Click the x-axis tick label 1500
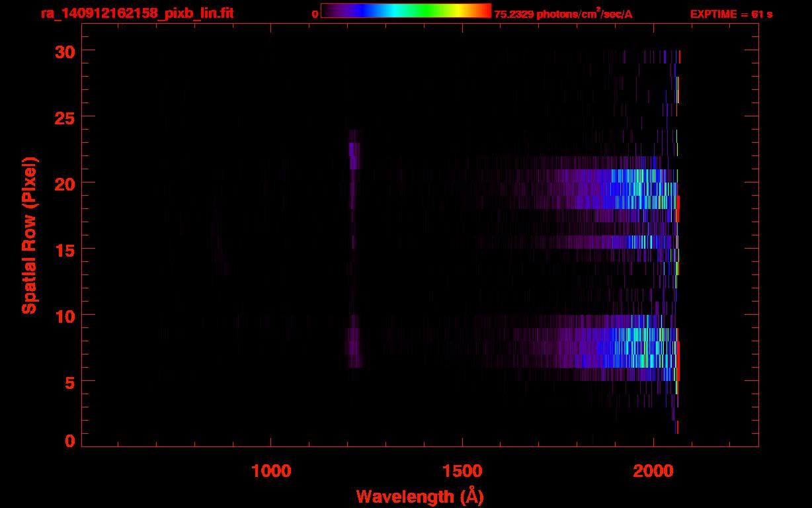 pos(462,472)
